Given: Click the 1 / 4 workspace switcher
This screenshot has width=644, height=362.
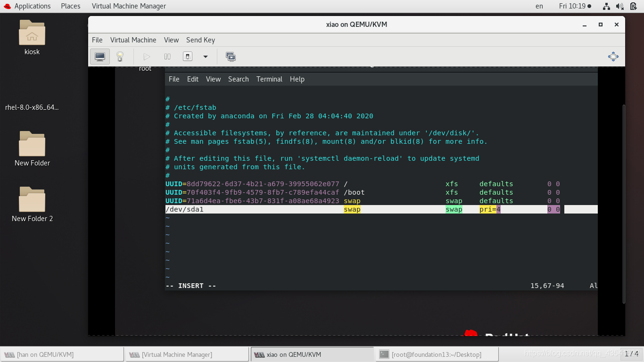Looking at the screenshot, I should point(631,354).
